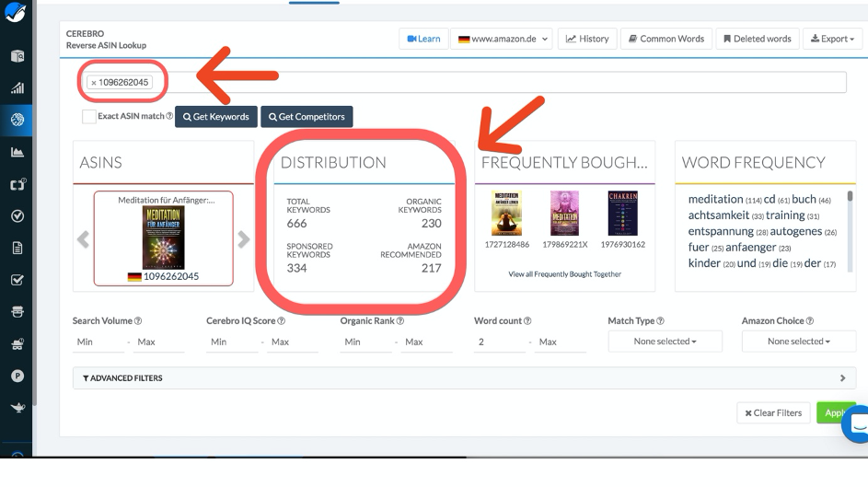The height and width of the screenshot is (487, 868).
Task: Open the genie lamp sidebar icon
Action: point(17,408)
